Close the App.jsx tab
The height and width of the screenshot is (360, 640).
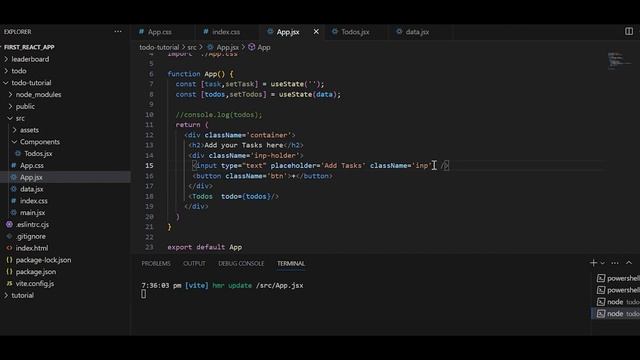pos(316,31)
